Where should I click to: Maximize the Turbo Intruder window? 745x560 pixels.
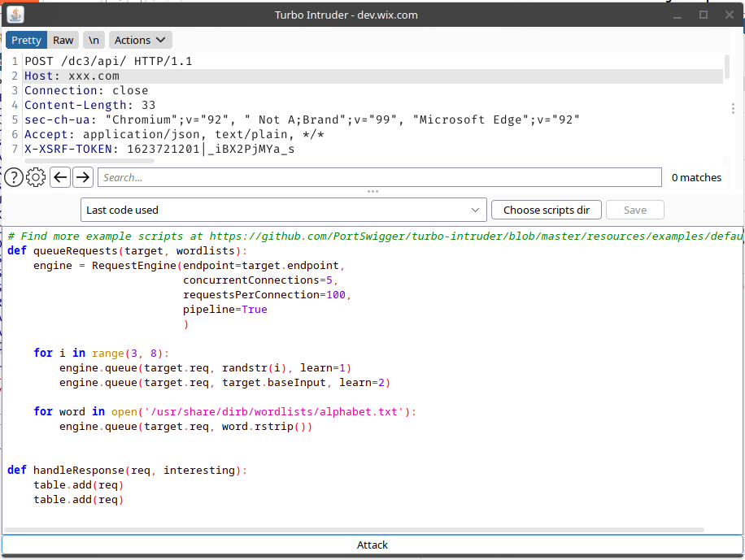pos(704,15)
